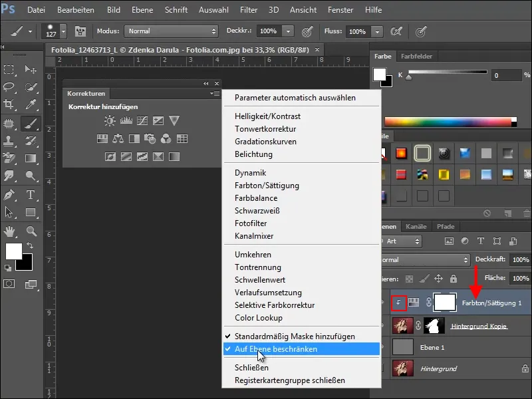The width and height of the screenshot is (532, 399).
Task: Open the Deckkr. opacity slider arrow
Action: point(288,31)
